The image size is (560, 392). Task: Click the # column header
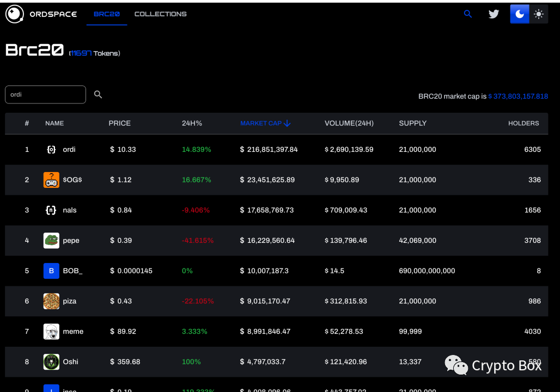click(27, 123)
